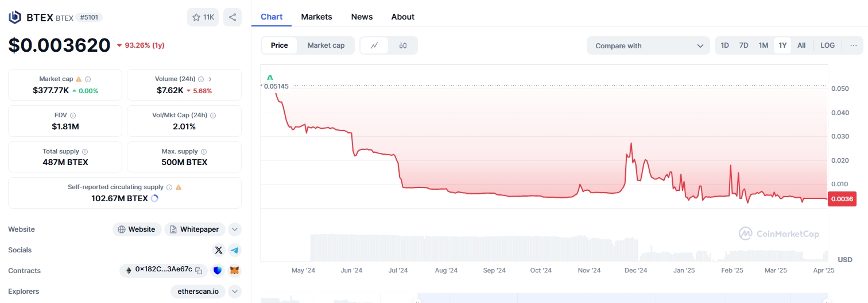
Task: Click the $0.003620 price heading
Action: pyautogui.click(x=59, y=45)
